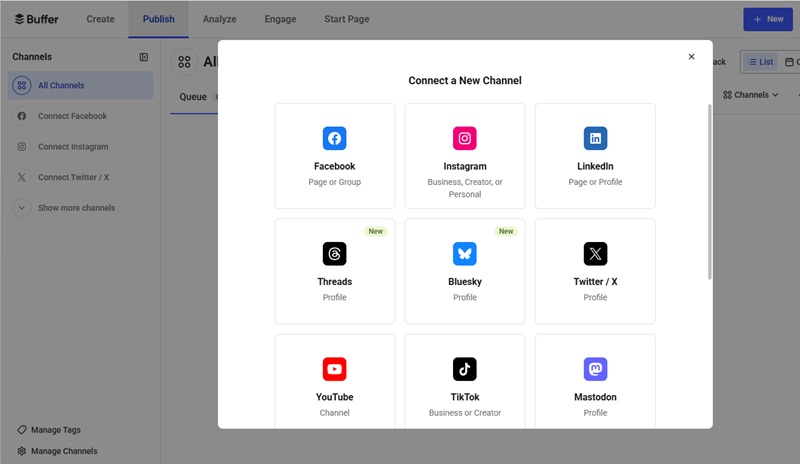The height and width of the screenshot is (464, 800).
Task: Click the X icon in sidebar
Action: coord(21,177)
